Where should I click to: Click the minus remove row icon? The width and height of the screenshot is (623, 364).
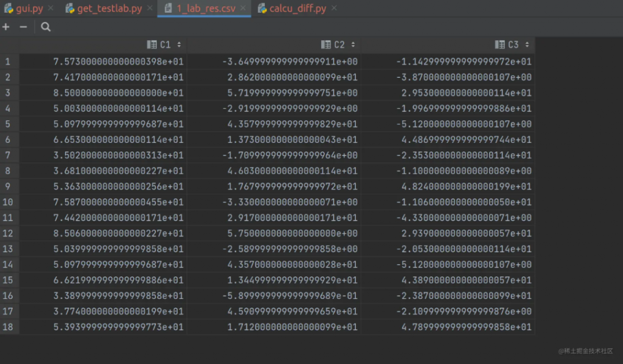point(24,27)
